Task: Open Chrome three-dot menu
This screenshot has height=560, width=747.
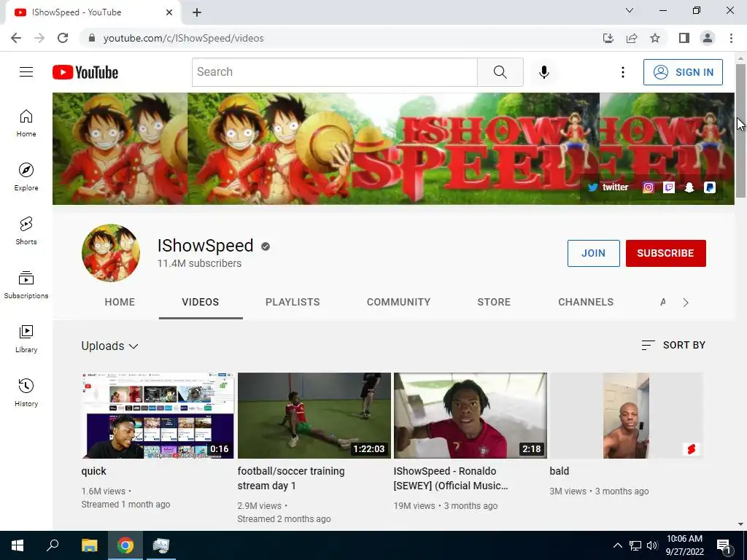Action: pos(731,38)
